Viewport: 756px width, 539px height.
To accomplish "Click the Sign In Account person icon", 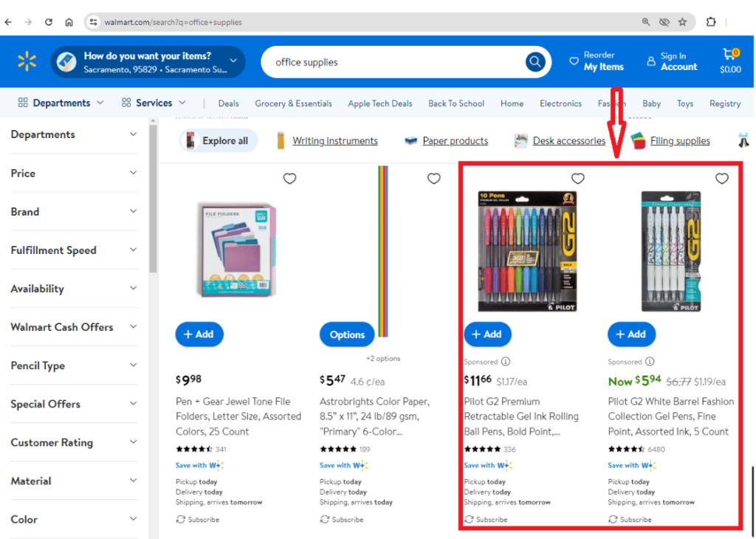I will (653, 62).
